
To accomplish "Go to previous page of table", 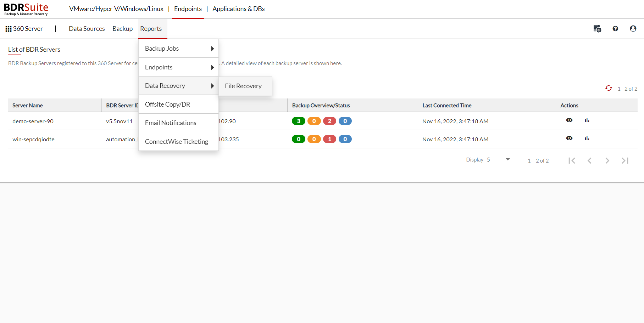I will (x=589, y=161).
